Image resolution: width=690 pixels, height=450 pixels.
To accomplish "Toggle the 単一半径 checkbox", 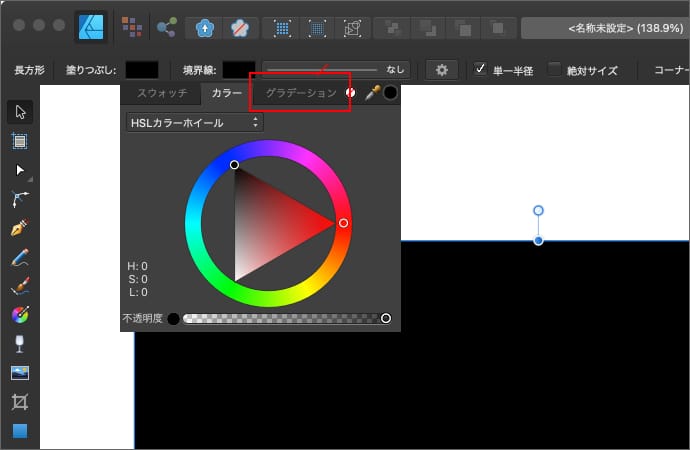I will tap(481, 70).
